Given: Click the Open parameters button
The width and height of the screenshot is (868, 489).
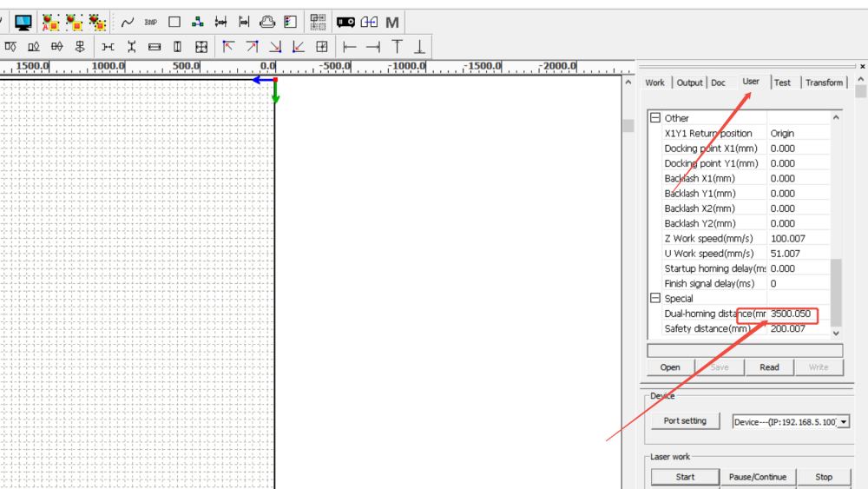Looking at the screenshot, I should point(670,367).
